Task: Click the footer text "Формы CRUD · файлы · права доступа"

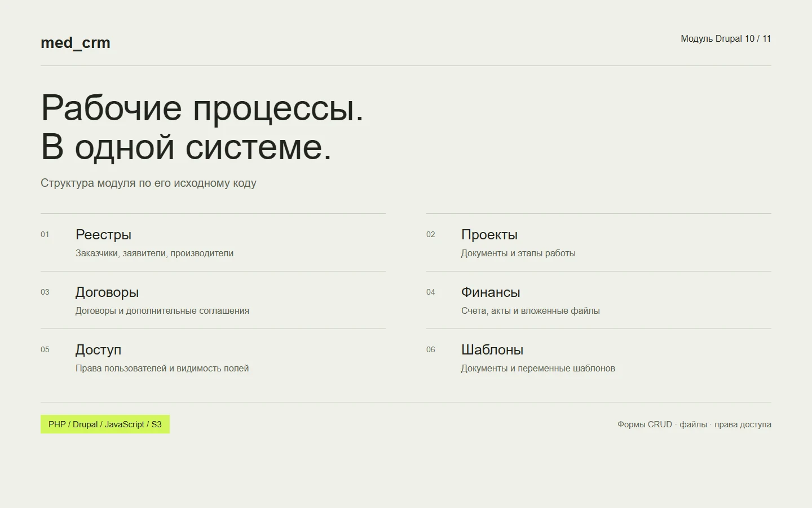Action: point(694,424)
